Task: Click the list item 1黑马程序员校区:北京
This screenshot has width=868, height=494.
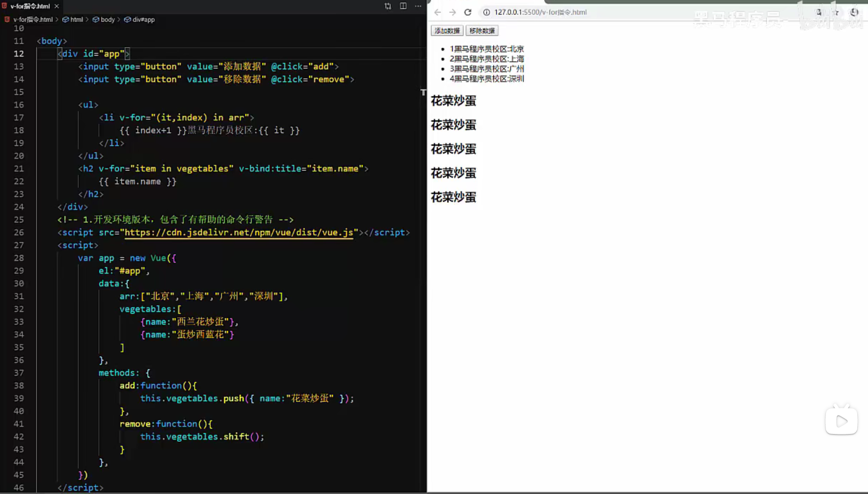Action: [x=487, y=49]
